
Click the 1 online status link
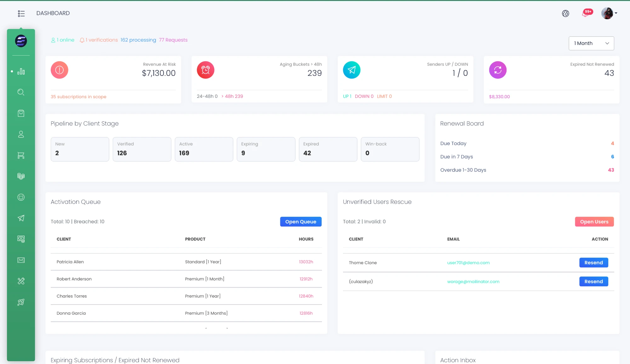(63, 40)
